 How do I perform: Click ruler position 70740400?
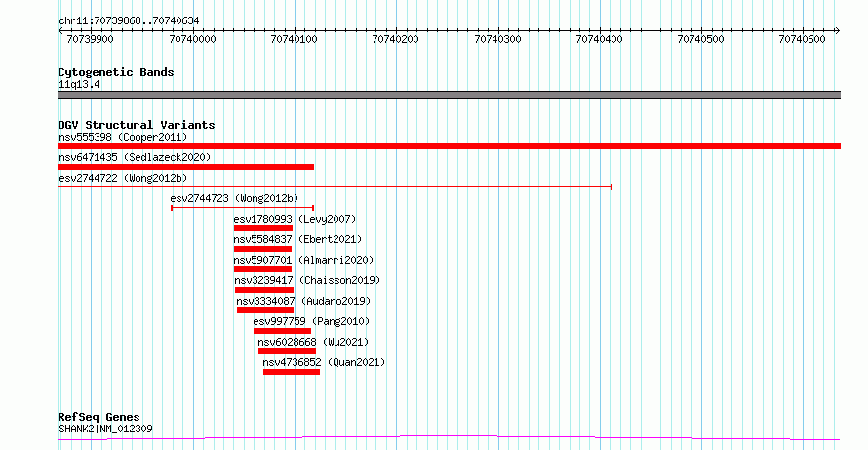600,39
